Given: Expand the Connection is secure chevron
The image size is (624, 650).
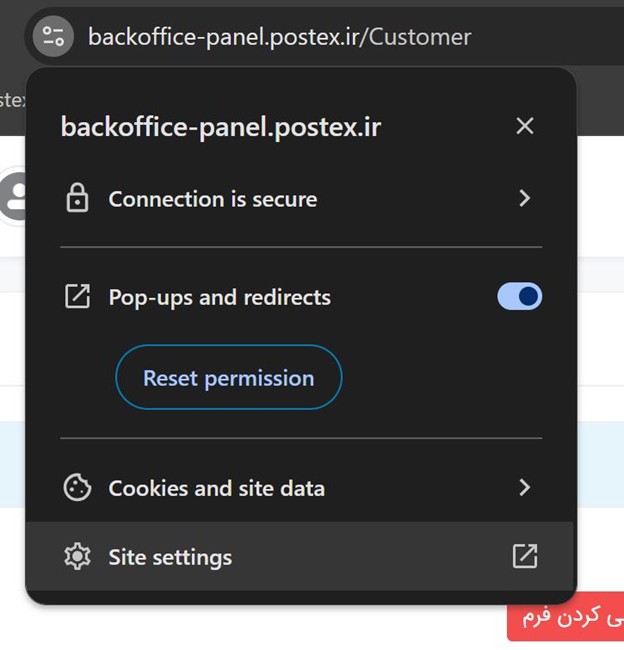Looking at the screenshot, I should (525, 198).
